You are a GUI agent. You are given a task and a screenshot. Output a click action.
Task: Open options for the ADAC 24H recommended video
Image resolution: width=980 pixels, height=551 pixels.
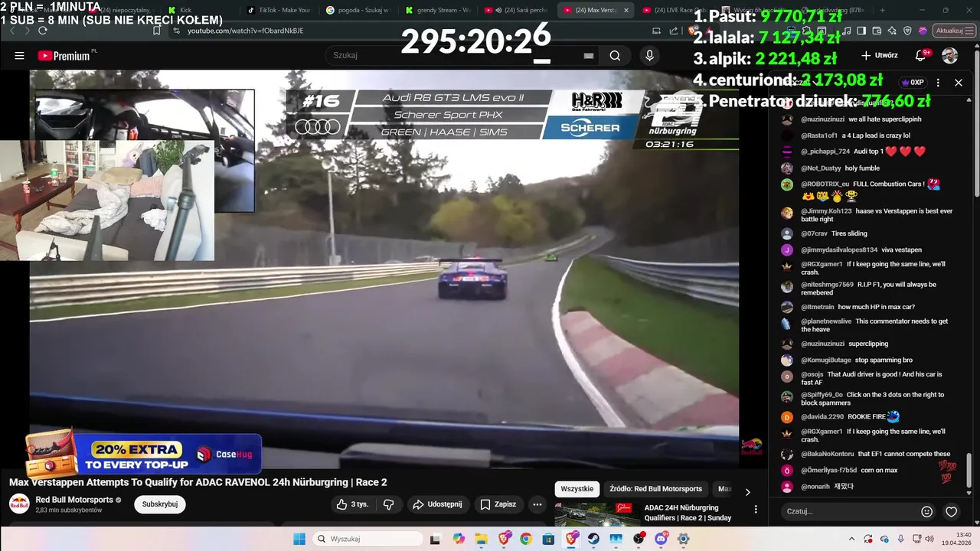coord(756,509)
